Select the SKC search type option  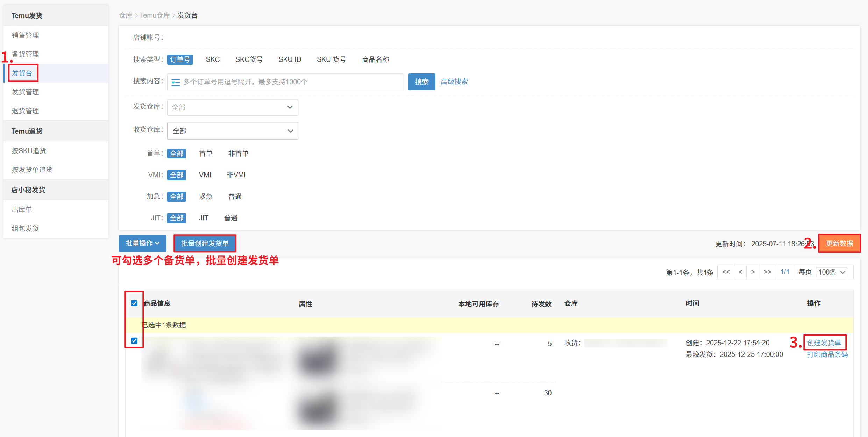tap(213, 59)
